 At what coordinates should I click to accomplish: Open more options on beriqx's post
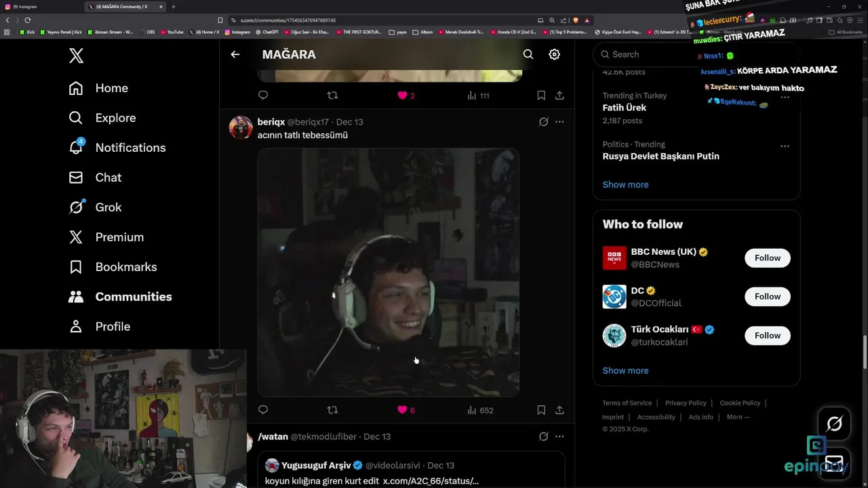[x=559, y=122]
